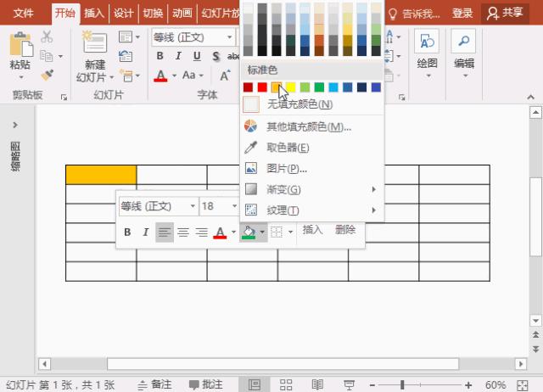Choose No Fill (无填充颜色) option
543x392 pixels.
coord(312,104)
